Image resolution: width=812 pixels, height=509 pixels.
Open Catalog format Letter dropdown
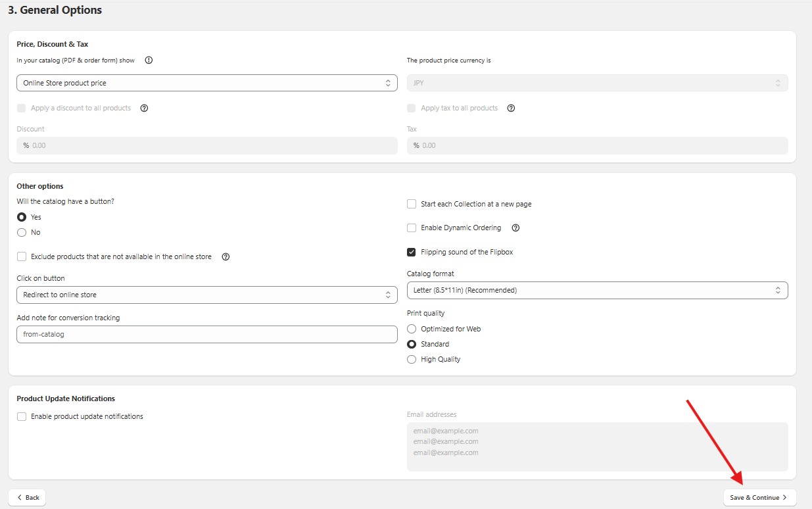pyautogui.click(x=597, y=290)
